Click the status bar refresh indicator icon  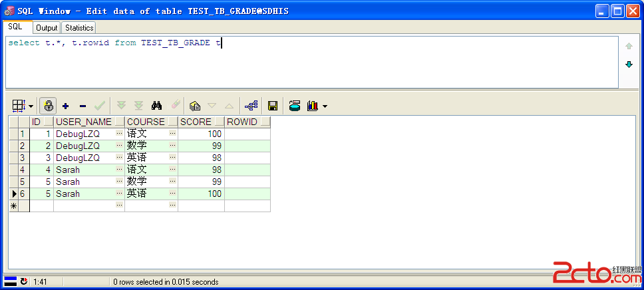pyautogui.click(x=24, y=281)
